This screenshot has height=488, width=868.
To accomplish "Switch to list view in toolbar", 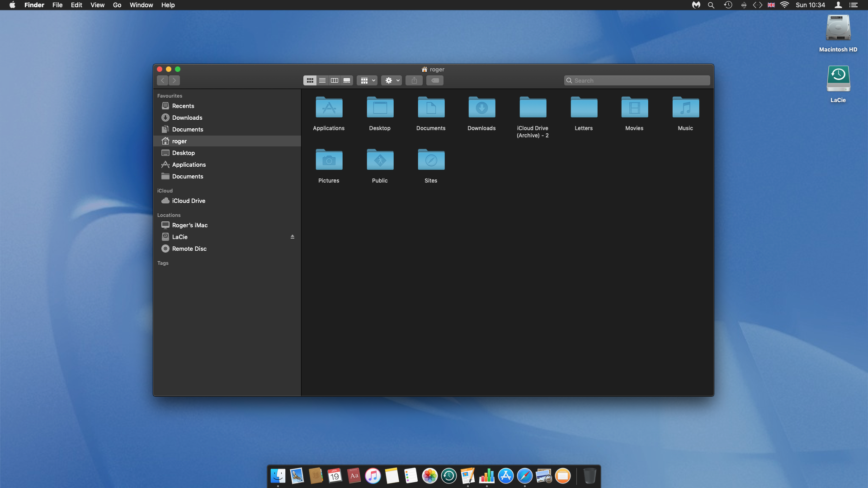I will point(322,80).
